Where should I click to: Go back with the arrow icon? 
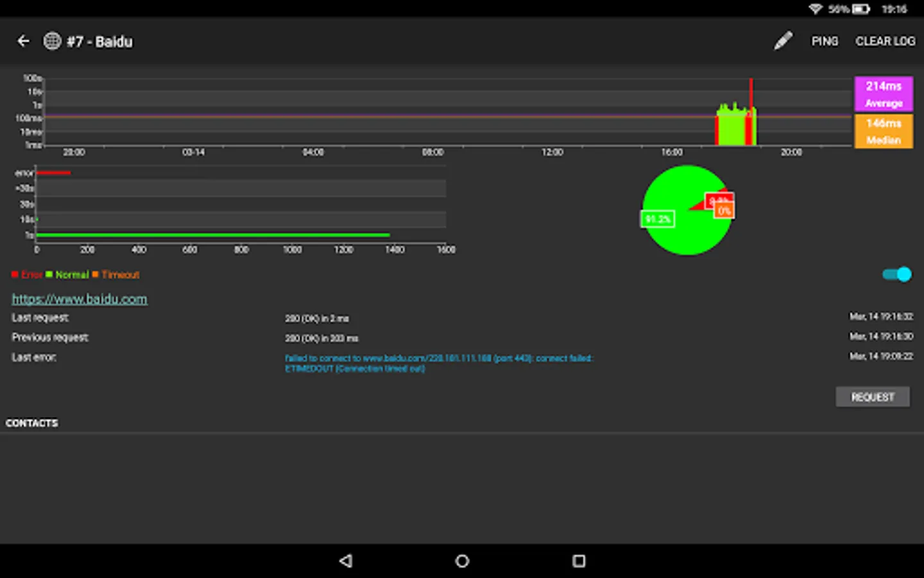pyautogui.click(x=23, y=41)
